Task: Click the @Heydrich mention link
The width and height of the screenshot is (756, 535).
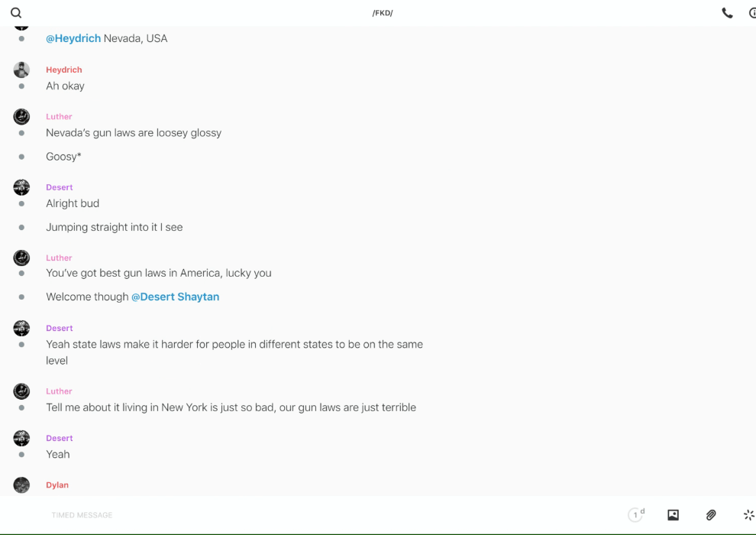Action: (73, 38)
